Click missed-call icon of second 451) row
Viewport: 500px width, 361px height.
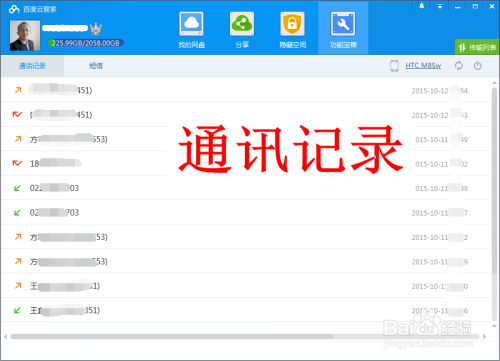tap(17, 114)
